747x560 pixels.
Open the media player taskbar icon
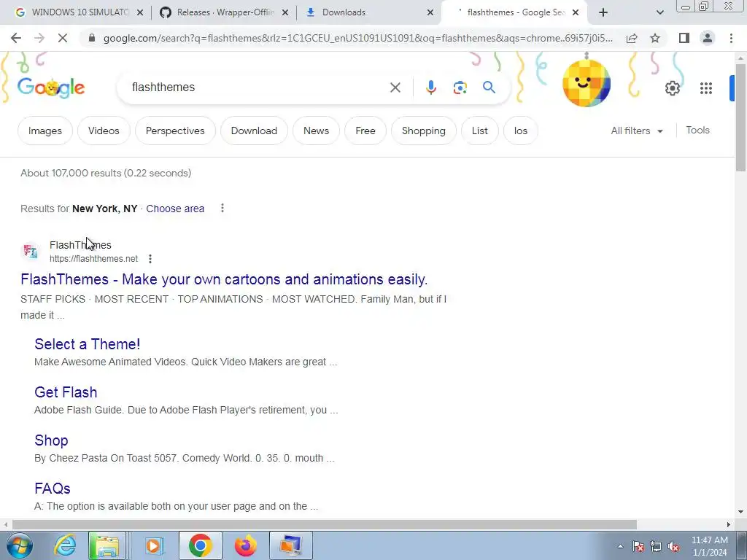[x=153, y=545]
